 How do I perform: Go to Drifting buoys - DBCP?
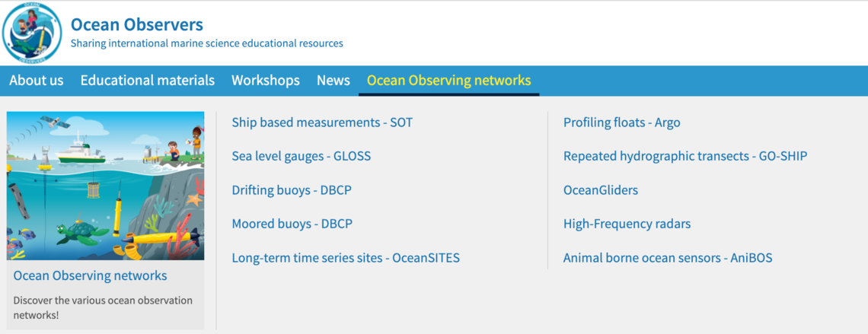[292, 190]
